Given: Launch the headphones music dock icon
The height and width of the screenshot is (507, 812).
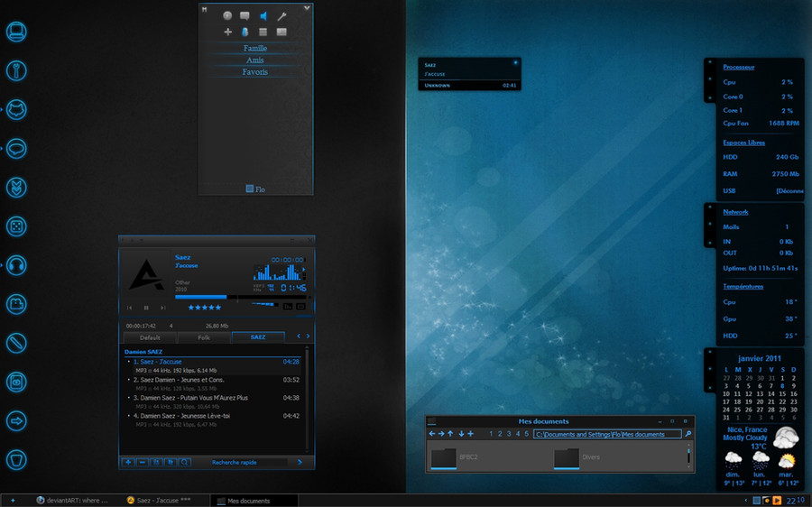Looking at the screenshot, I should click(x=16, y=265).
